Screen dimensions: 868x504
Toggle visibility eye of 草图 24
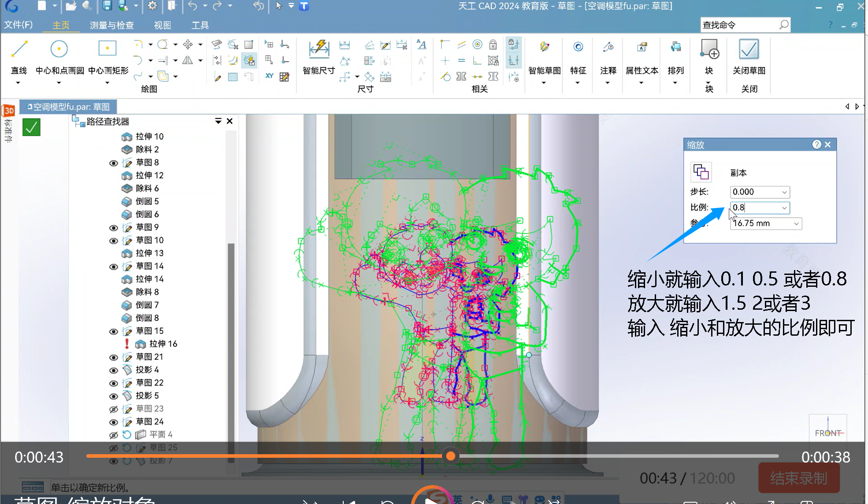tap(114, 422)
